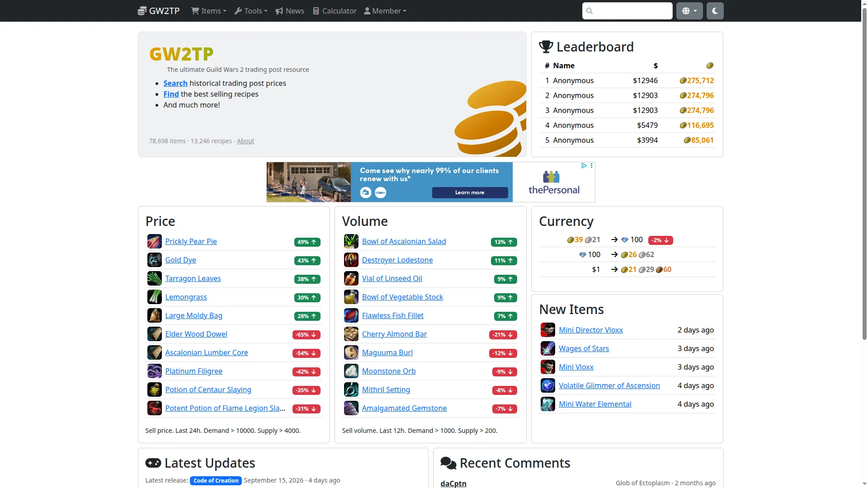Open the About link
This screenshot has height=488, width=868.
click(245, 141)
